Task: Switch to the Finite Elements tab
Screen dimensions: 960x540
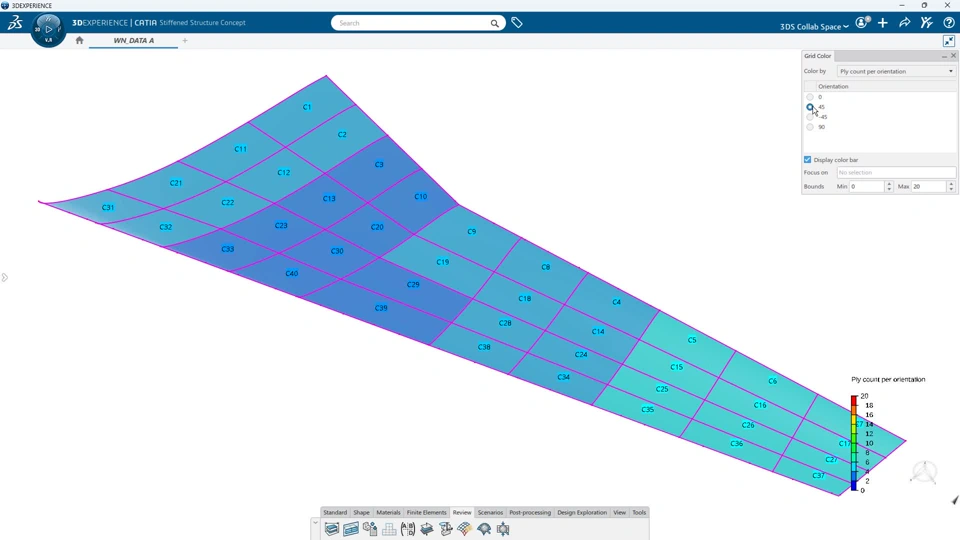Action: 427,512
